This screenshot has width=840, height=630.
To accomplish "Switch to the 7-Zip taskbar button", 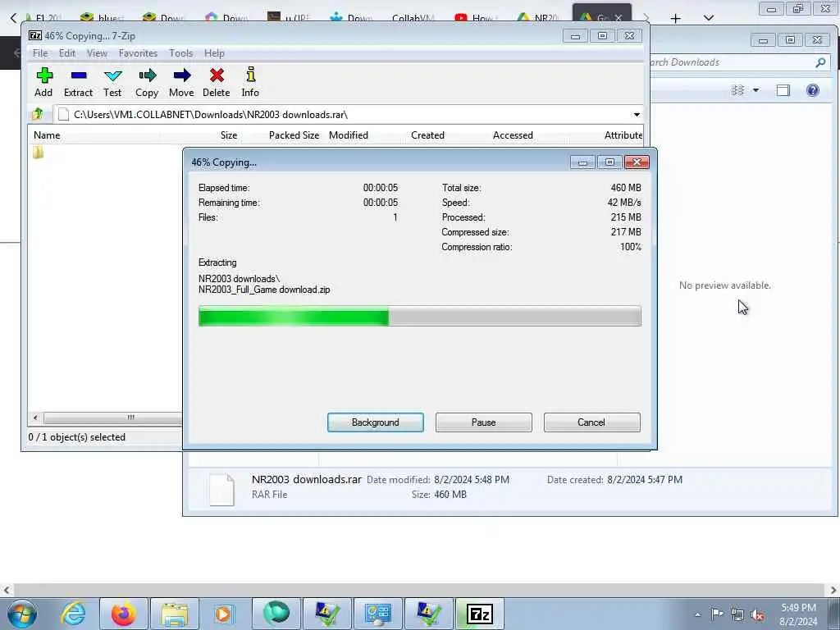I will [479, 614].
